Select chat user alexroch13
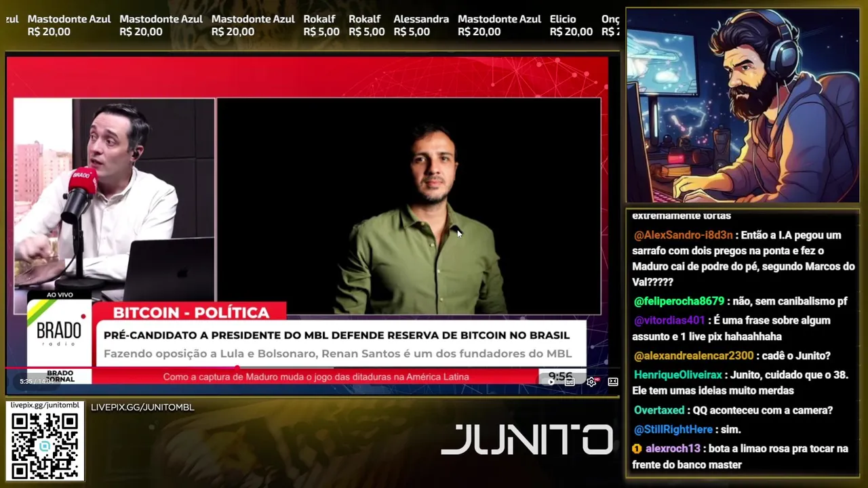Viewport: 868px width, 488px height. [x=673, y=449]
